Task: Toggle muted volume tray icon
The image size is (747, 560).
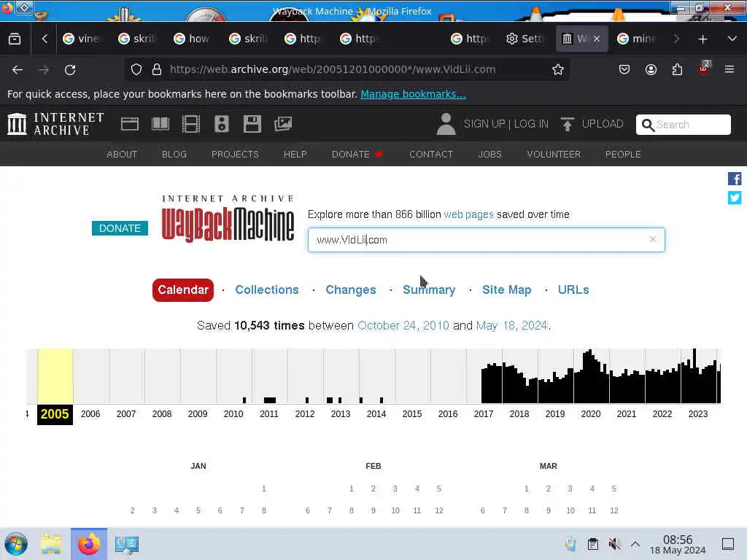Action: (614, 544)
